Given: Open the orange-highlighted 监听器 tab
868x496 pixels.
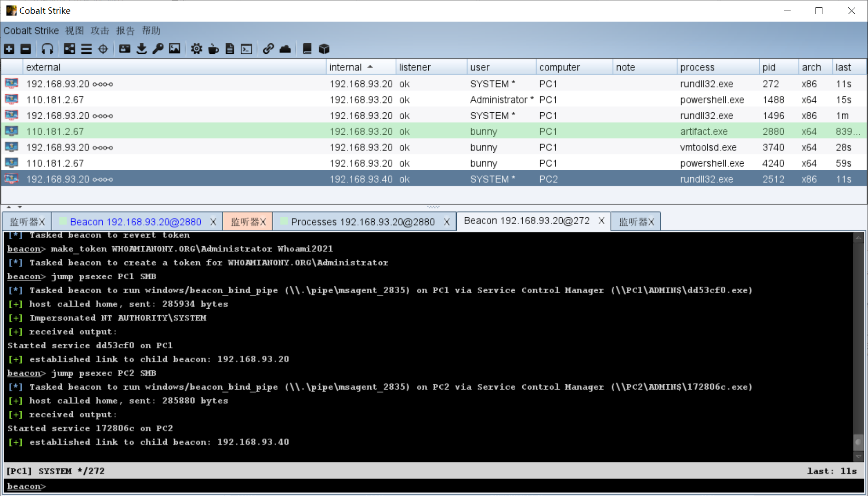Looking at the screenshot, I should pos(248,221).
